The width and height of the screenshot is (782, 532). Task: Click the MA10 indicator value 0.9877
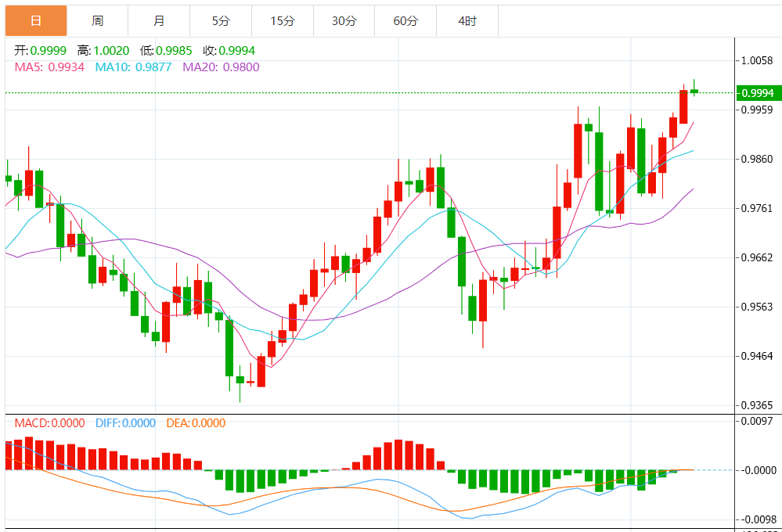(153, 67)
